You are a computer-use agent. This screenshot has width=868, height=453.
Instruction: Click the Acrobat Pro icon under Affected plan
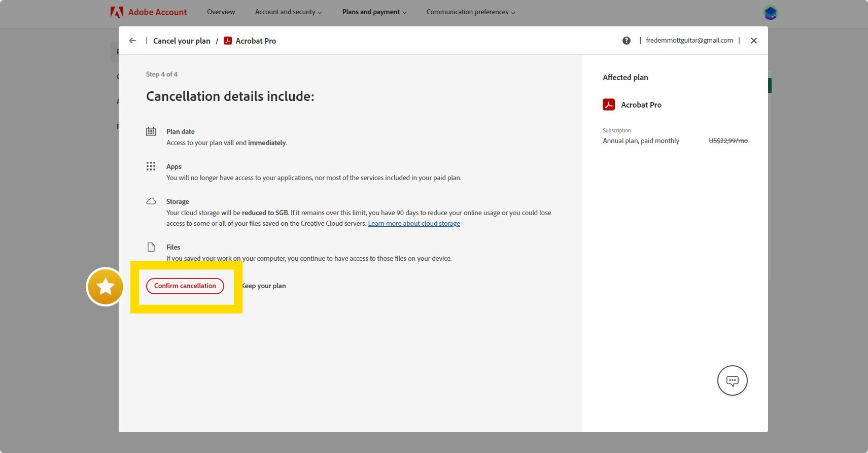(x=609, y=104)
